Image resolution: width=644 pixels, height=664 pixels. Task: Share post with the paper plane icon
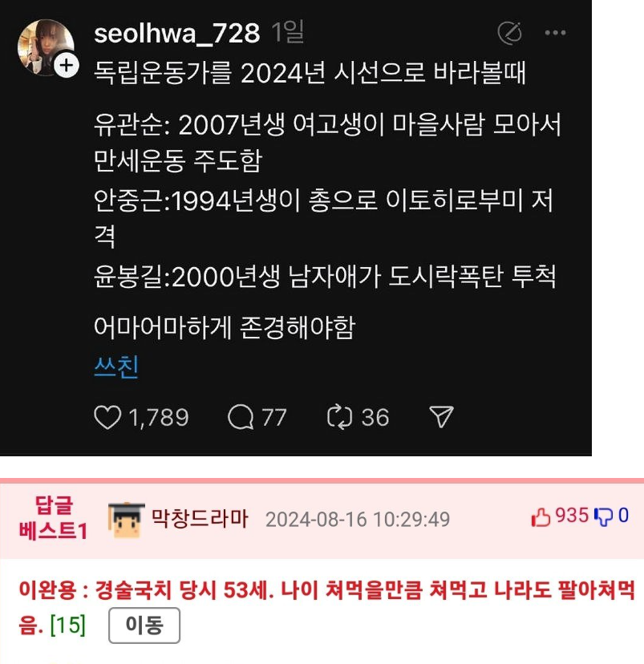[x=441, y=417]
